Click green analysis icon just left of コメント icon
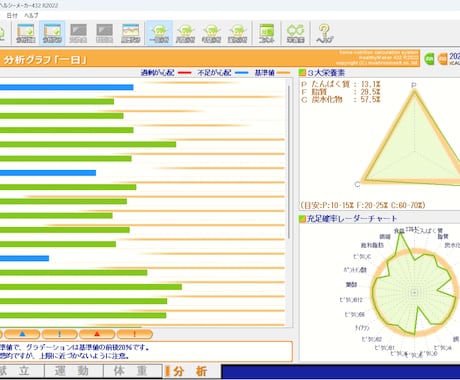Screen dimensions: 460x380 coord(237,34)
